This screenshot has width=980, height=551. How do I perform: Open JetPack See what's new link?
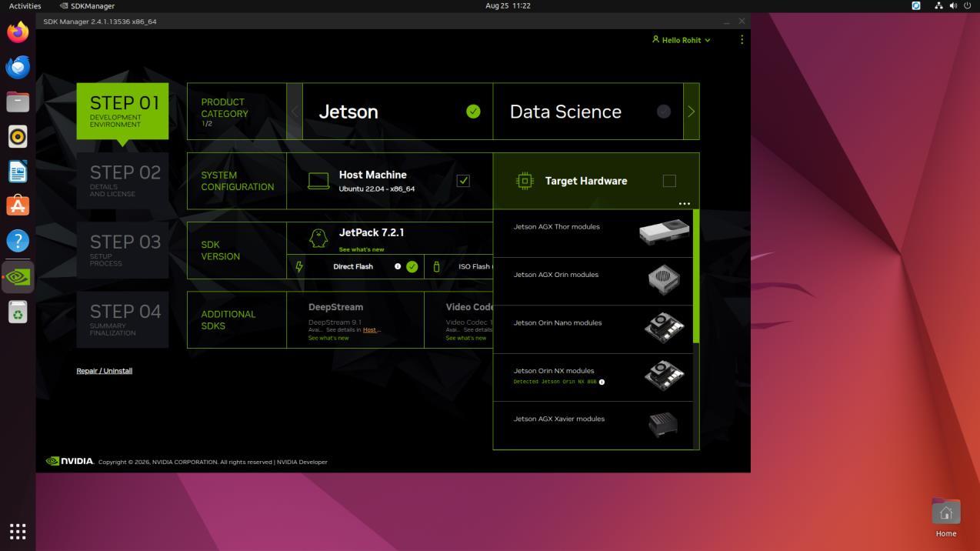click(362, 249)
